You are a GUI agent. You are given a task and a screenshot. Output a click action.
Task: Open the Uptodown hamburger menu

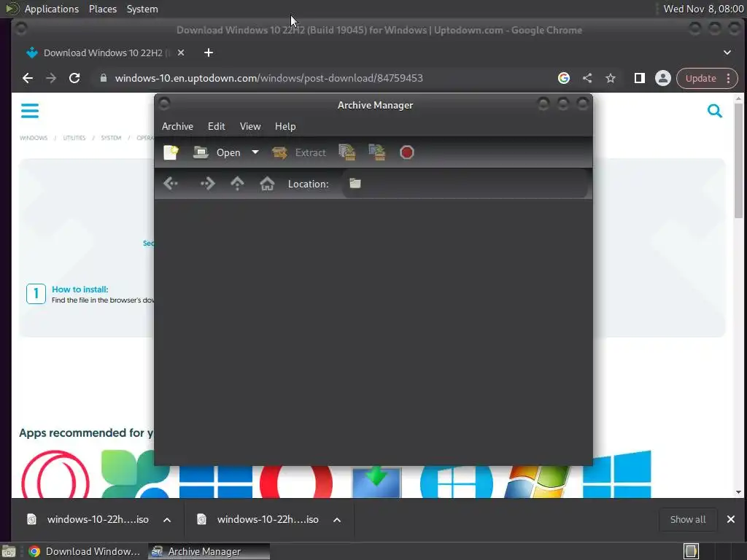click(29, 111)
